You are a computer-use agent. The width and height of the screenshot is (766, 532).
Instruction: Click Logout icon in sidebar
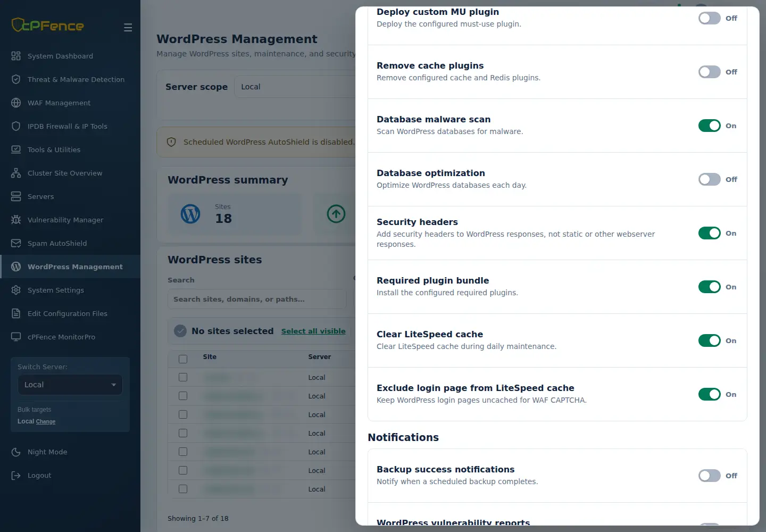(x=16, y=475)
